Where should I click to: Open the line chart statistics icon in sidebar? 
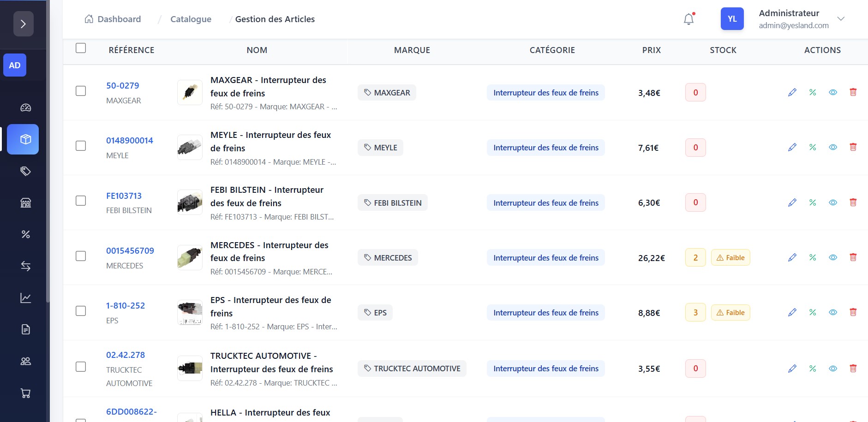[x=26, y=298]
